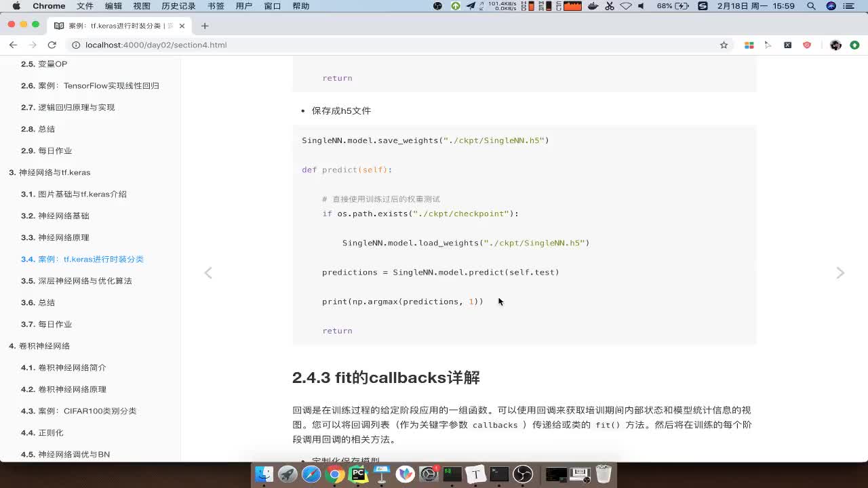
Task: Open sidebar link 2.5. 变量OP
Action: tap(44, 64)
